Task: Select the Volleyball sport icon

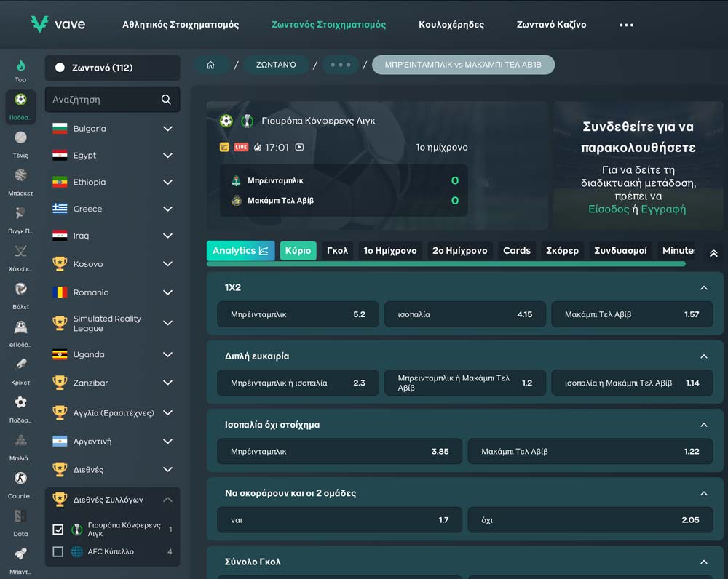Action: (x=20, y=289)
